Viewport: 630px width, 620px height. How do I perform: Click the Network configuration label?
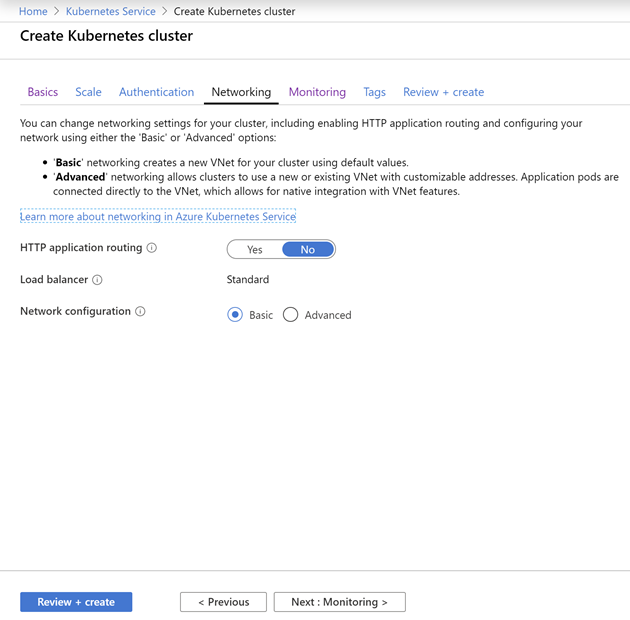coord(76,311)
